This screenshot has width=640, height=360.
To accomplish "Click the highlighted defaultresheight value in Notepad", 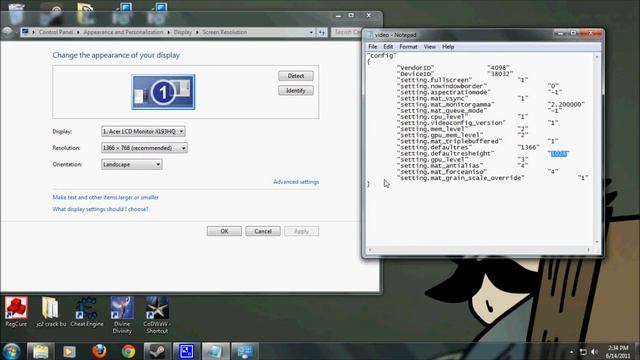I will [558, 154].
